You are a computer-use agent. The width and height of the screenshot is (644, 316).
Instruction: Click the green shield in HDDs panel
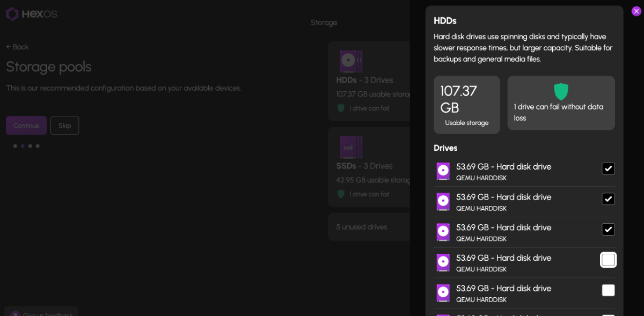[561, 91]
